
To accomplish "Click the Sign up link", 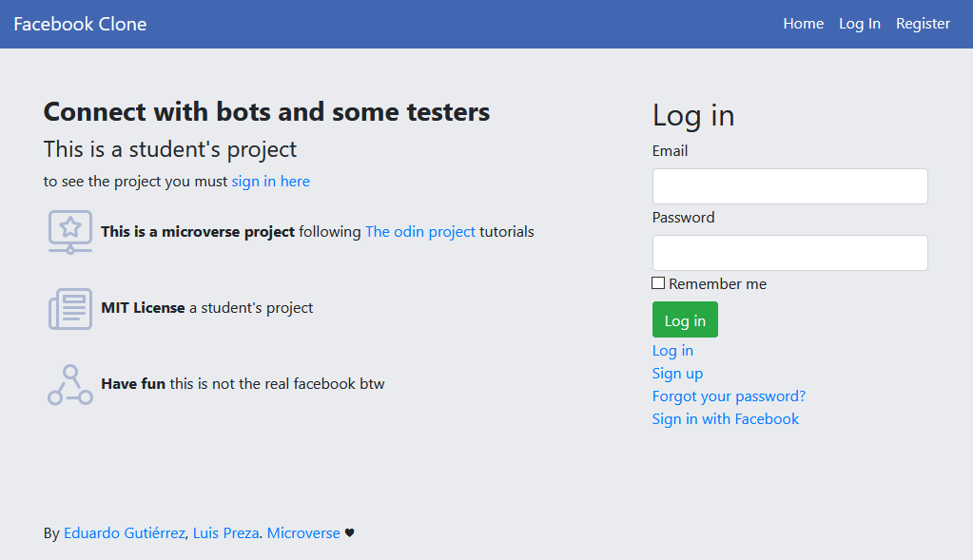I will tap(677, 374).
